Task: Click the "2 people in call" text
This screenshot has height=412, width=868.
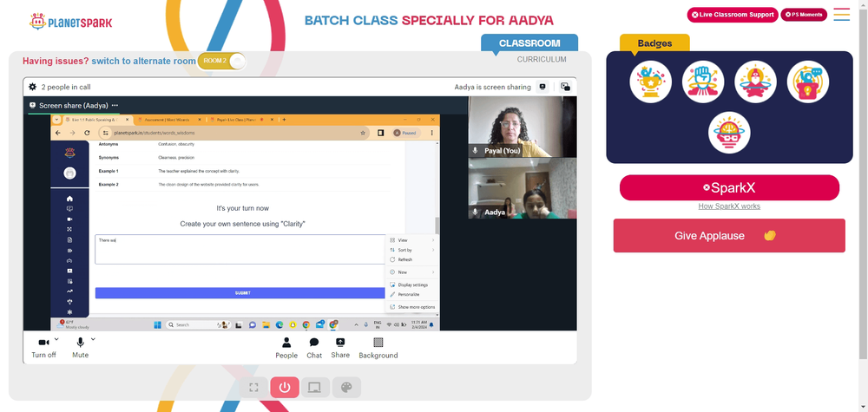Action: click(66, 87)
